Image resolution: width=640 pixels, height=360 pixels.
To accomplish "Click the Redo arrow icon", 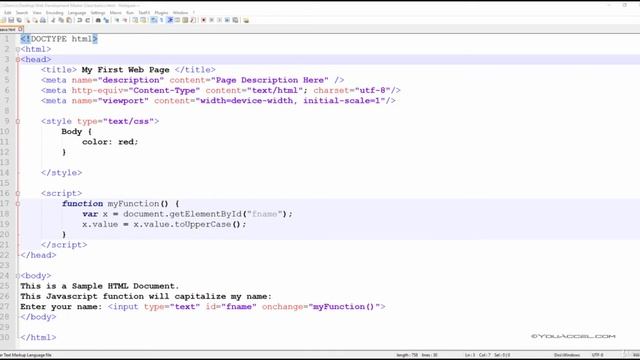I will click(x=88, y=20).
